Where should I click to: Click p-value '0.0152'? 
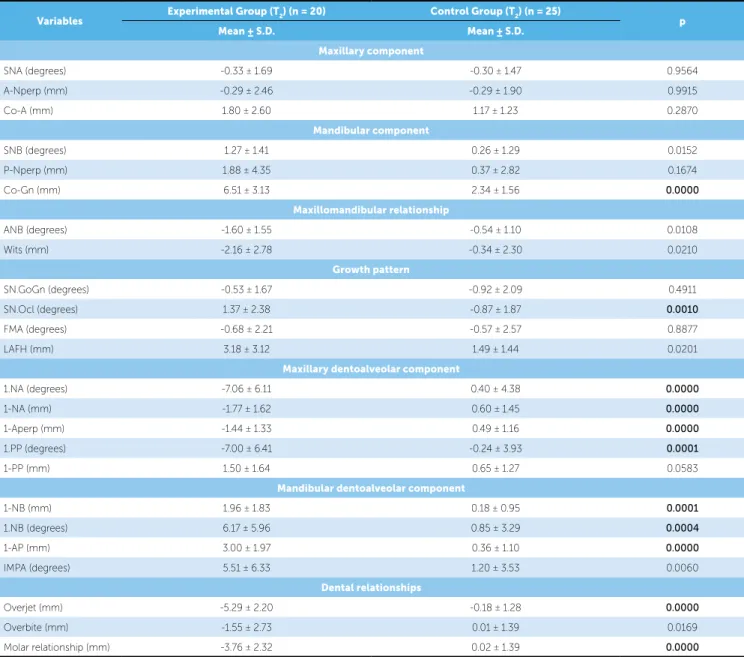682,150
